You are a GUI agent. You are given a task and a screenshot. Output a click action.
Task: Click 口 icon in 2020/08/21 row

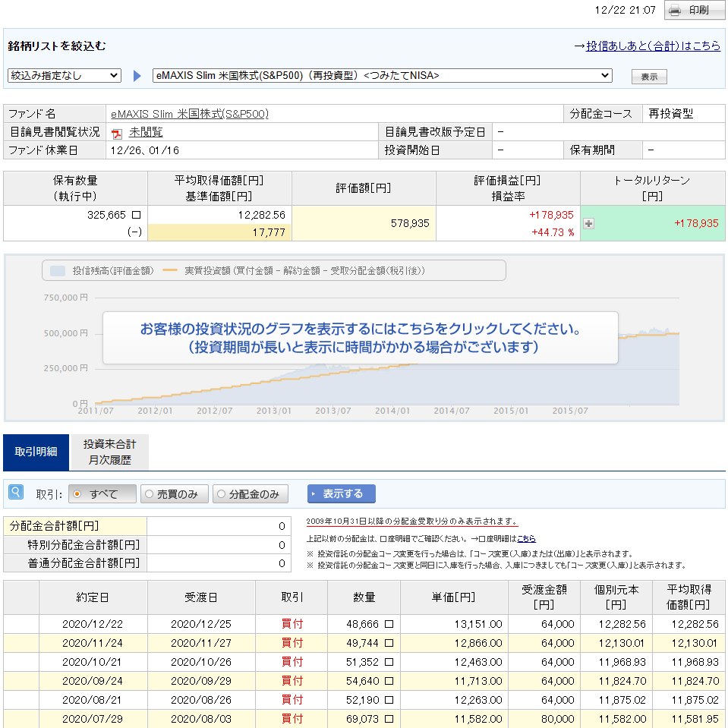(389, 700)
